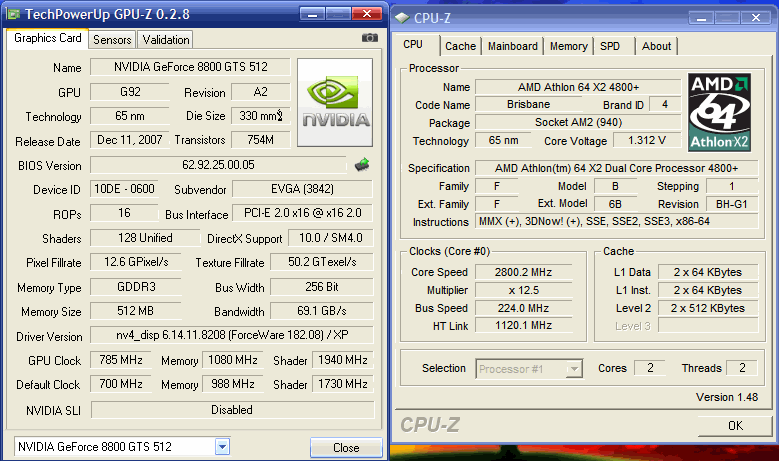This screenshot has width=779, height=461.
Task: Click the BIOS Version field 62.92.25.00.05
Action: [218, 165]
